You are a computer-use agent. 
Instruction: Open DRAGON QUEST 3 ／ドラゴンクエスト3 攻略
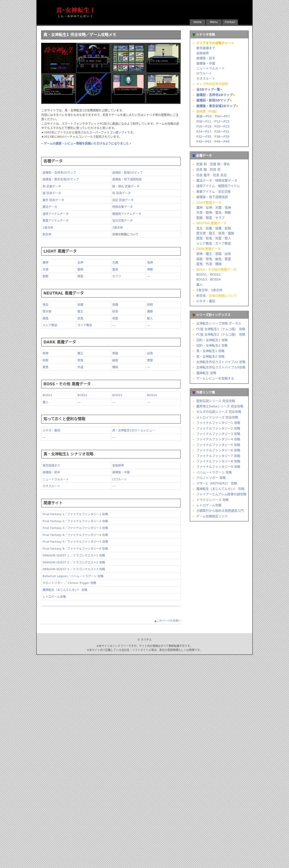tap(74, 569)
